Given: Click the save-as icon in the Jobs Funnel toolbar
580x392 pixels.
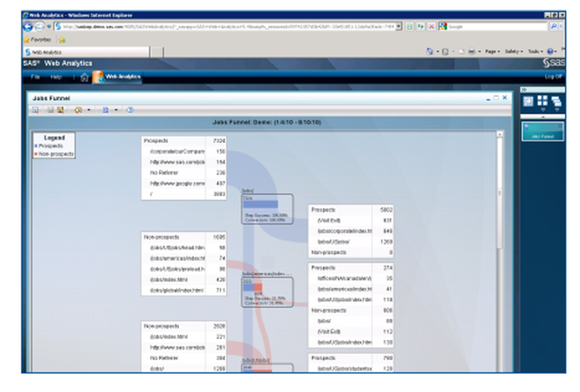Looking at the screenshot, I should [x=60, y=110].
